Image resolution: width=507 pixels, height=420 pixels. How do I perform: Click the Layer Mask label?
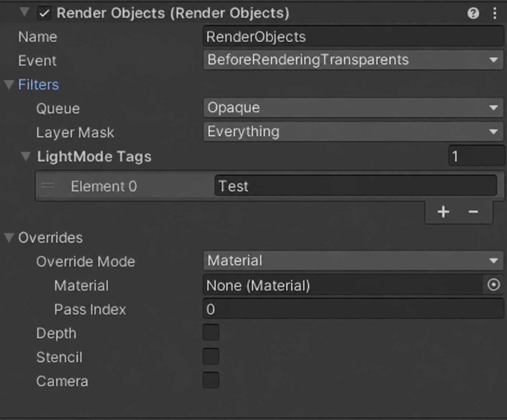75,132
